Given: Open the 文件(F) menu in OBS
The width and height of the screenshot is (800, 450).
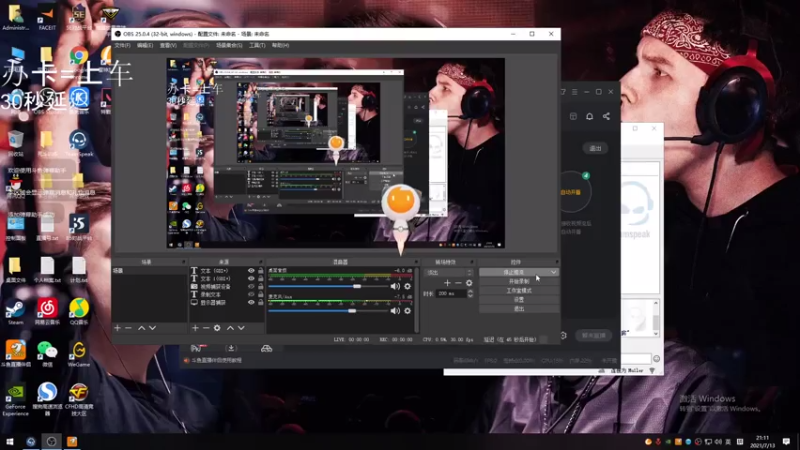Looking at the screenshot, I should click(x=122, y=45).
